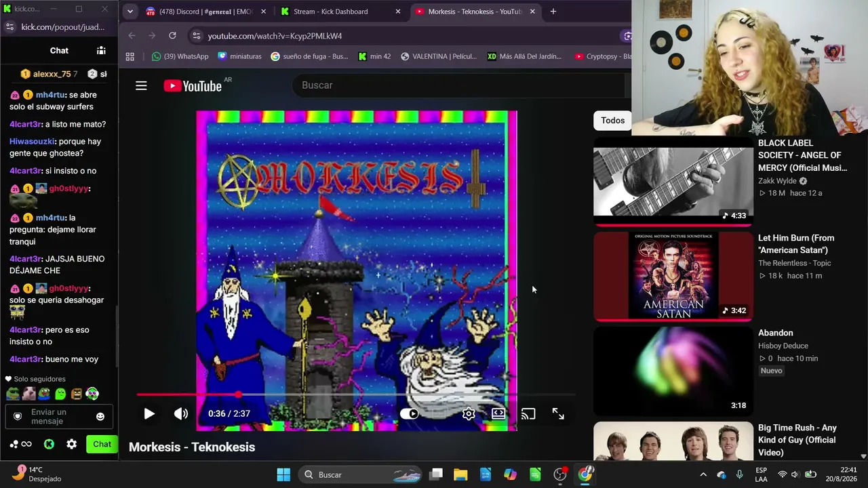Toggle YouTube autoplay switch
The image size is (868, 488).
[x=409, y=413]
